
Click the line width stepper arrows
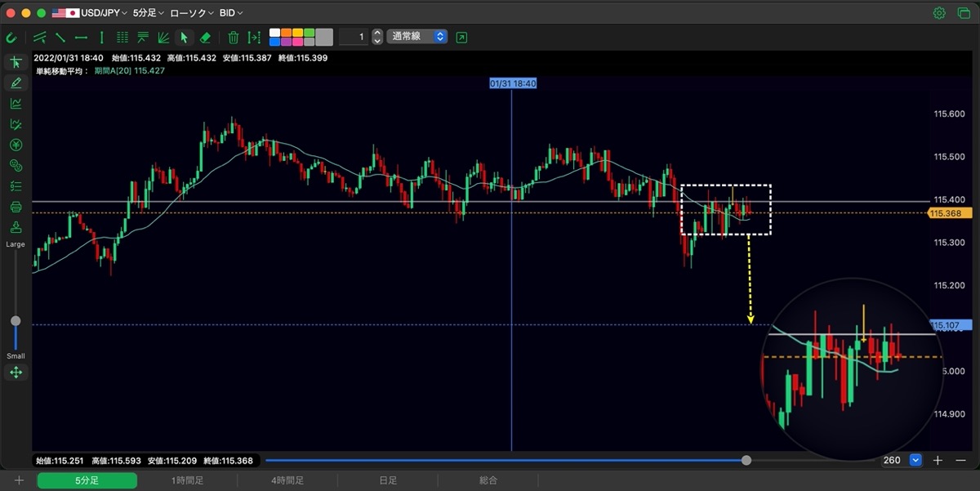(377, 37)
